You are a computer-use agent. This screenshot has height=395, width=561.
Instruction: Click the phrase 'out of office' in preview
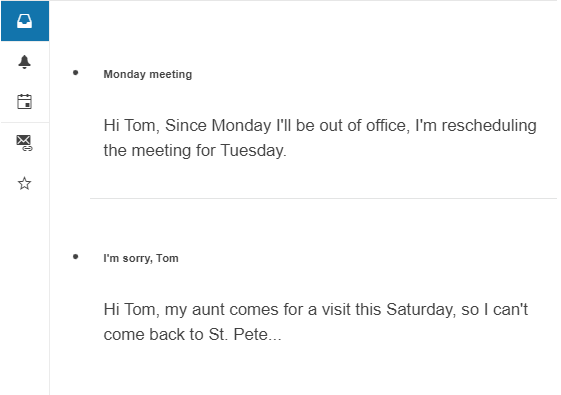[363, 126]
